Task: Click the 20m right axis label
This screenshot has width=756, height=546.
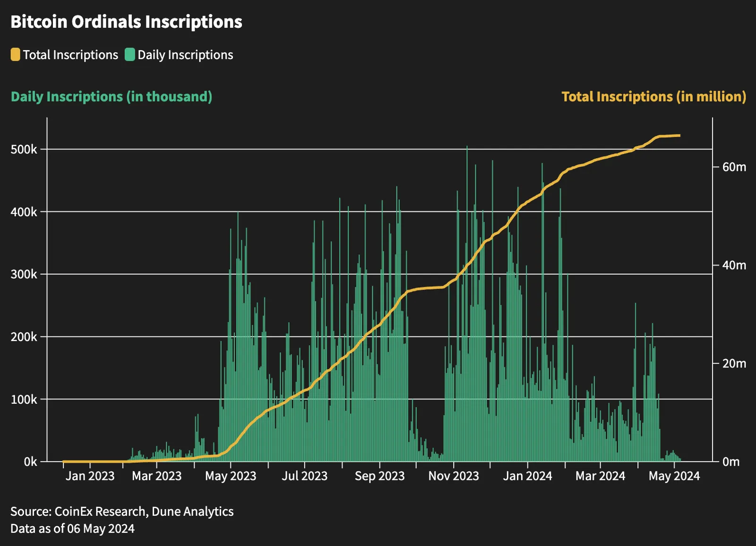Action: [x=734, y=363]
